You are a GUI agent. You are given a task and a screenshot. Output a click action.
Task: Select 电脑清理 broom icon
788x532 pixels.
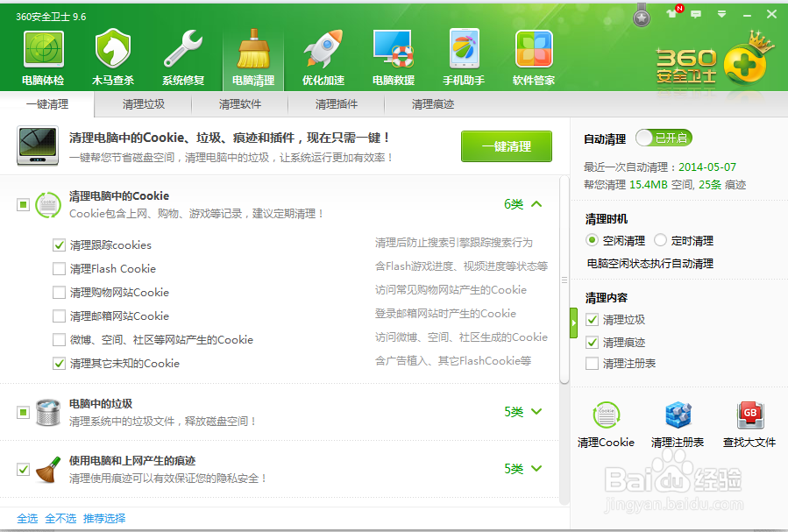[x=253, y=57]
